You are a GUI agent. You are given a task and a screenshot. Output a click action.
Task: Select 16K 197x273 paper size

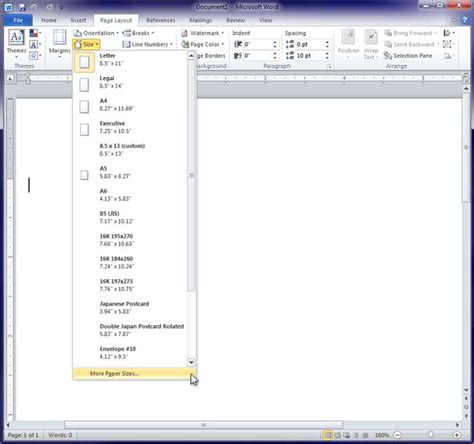coord(130,287)
